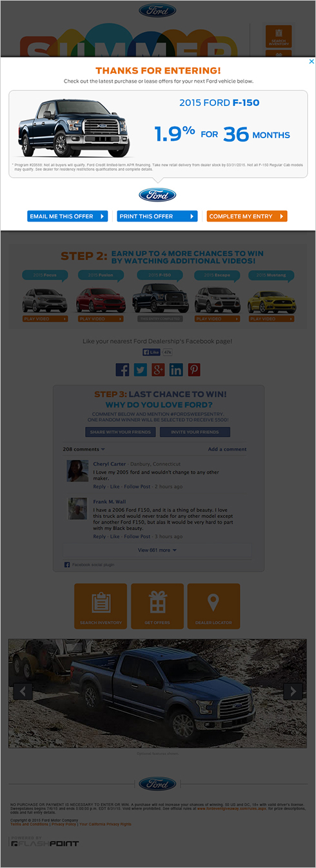Open the Search Inventory clipboard tile
This screenshot has height=868, width=316.
point(101,606)
